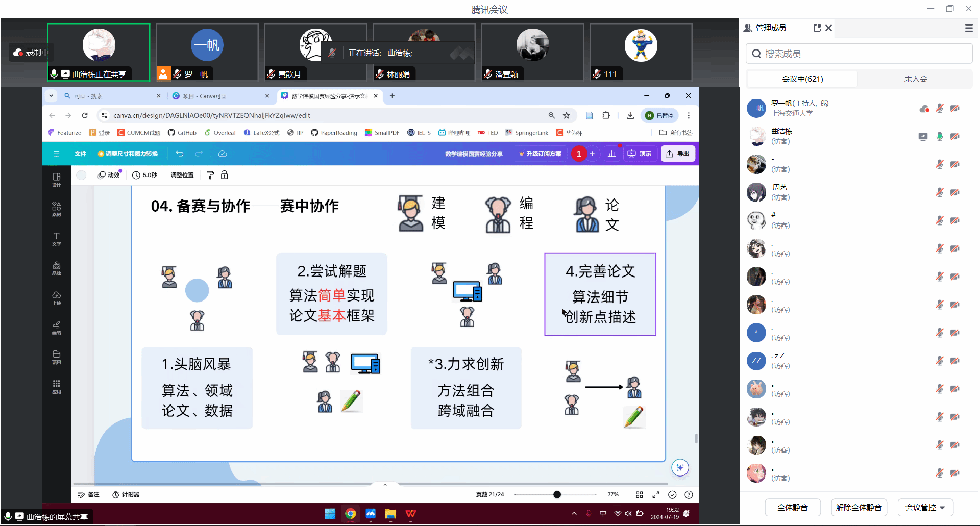Open the 素材 (Elements) sidebar panel
Image resolution: width=980 pixels, height=526 pixels.
click(x=56, y=209)
